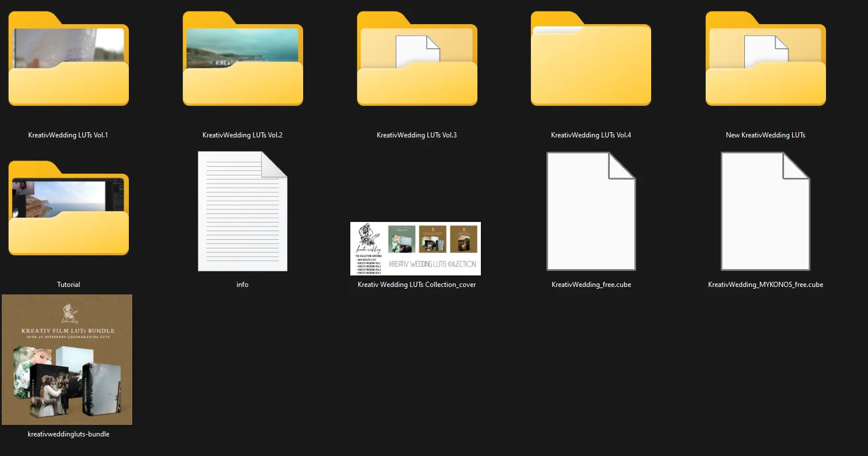Select the "KreativWedding LUTs Vol.3" text label

point(416,135)
